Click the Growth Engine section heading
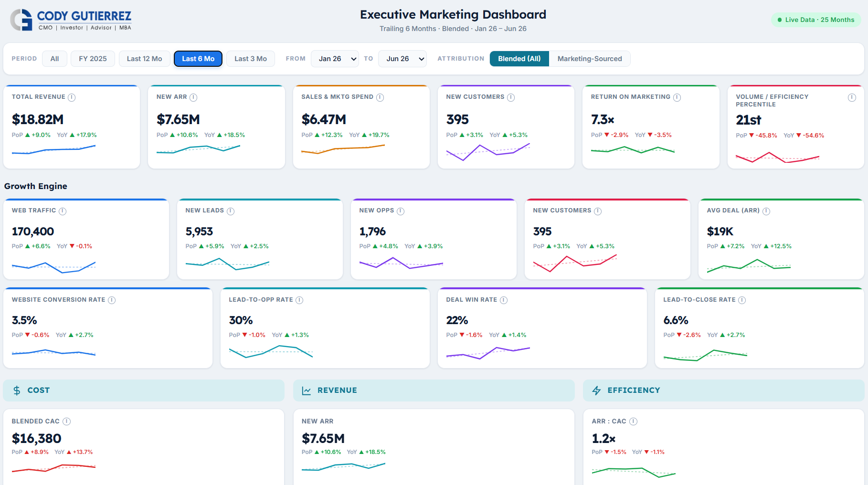Screen dimensions: 868x485 36,186
